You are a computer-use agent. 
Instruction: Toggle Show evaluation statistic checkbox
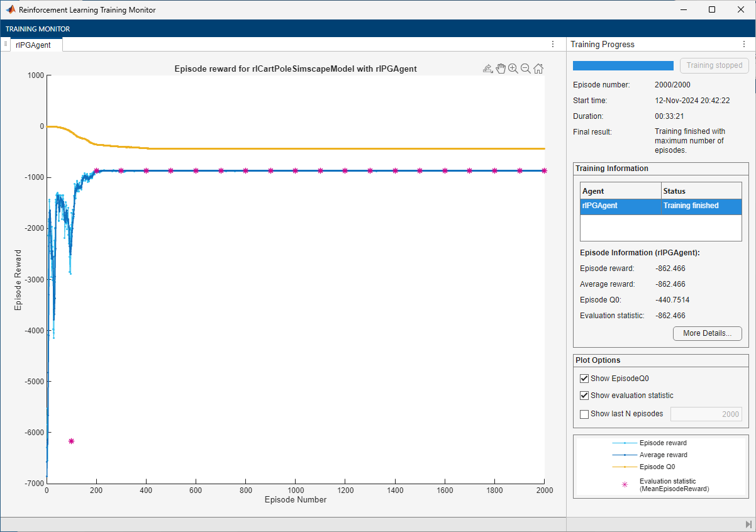click(585, 396)
